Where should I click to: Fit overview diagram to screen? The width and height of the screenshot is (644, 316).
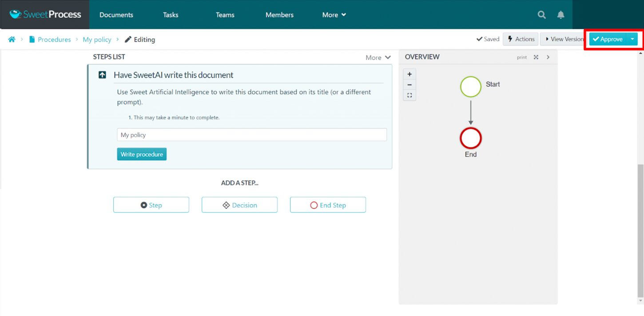click(409, 95)
